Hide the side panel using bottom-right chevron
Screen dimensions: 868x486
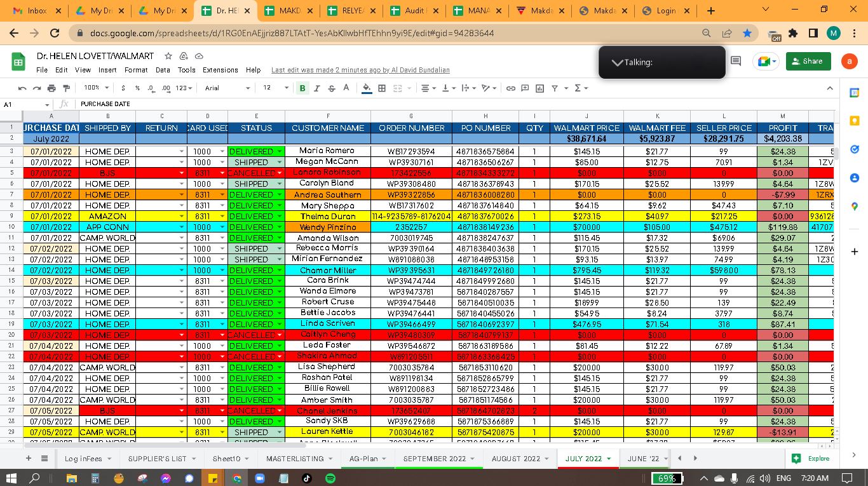(853, 454)
